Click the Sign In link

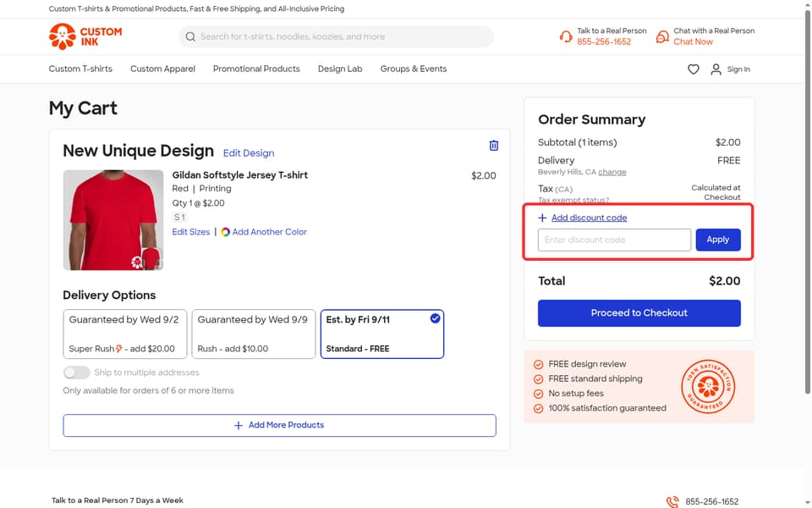point(738,69)
